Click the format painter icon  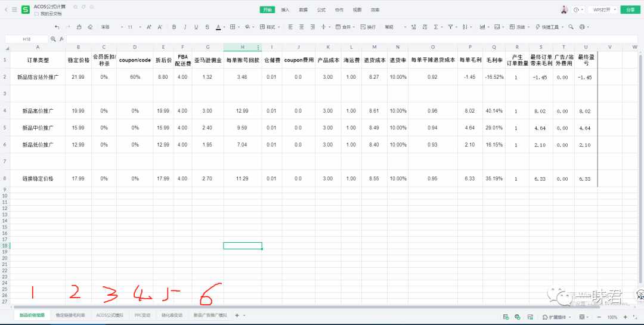79,27
